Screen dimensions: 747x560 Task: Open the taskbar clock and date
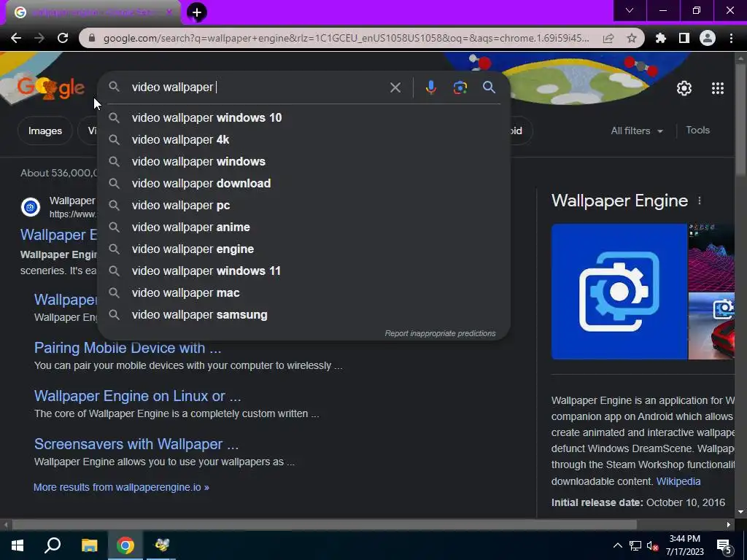point(684,545)
